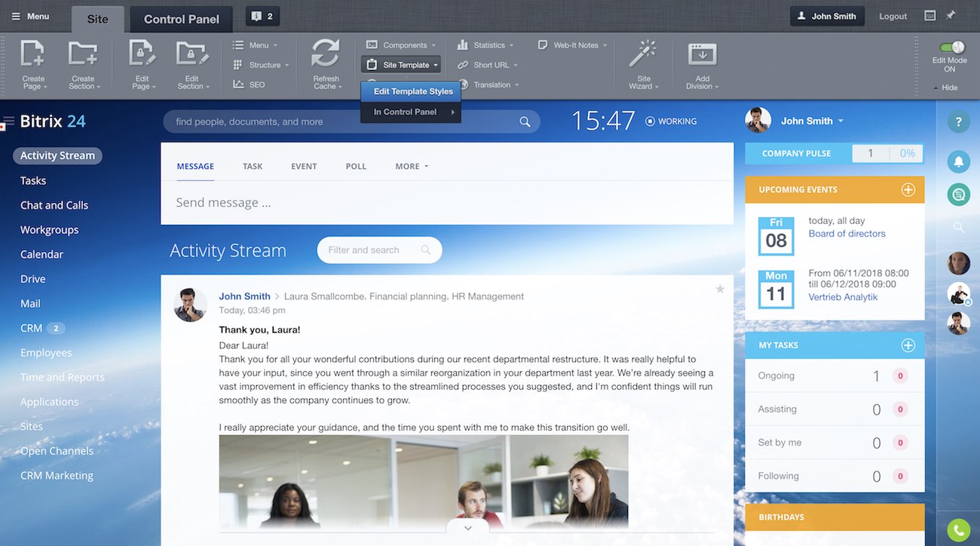Open the Components dropdown
The image size is (980, 546).
click(400, 45)
